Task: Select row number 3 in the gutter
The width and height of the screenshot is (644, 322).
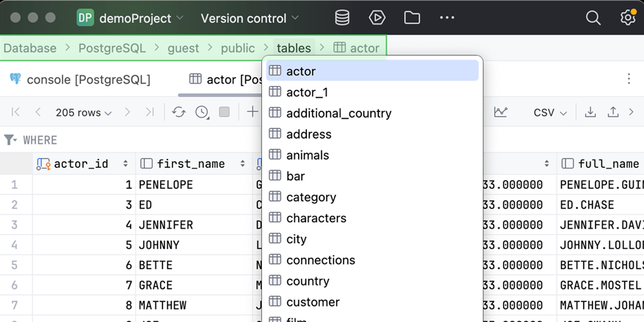Action: coord(14,225)
